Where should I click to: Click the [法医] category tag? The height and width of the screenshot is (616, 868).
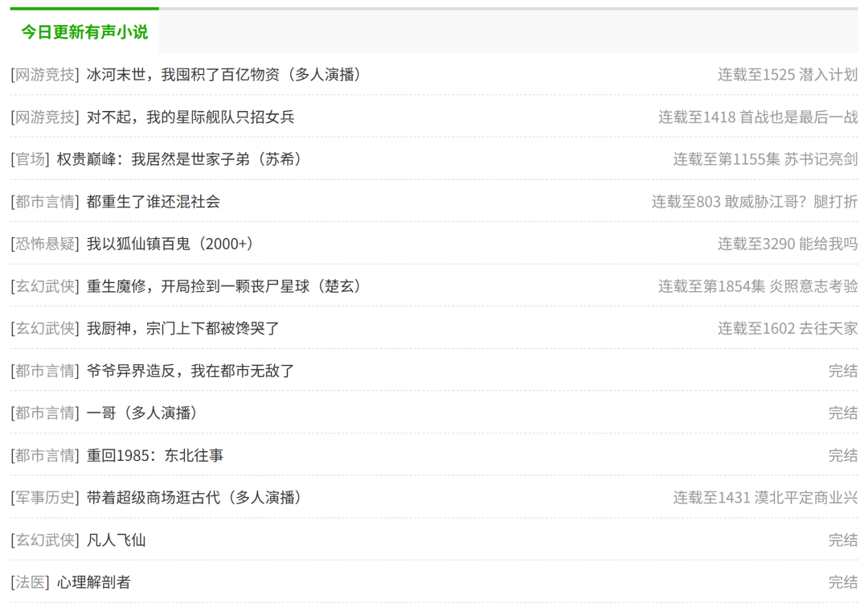click(x=31, y=582)
